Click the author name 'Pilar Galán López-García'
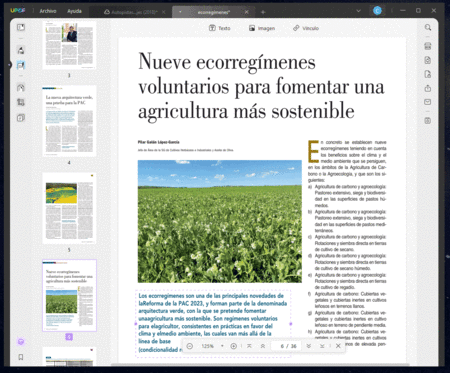This screenshot has width=450, height=373. pos(159,142)
